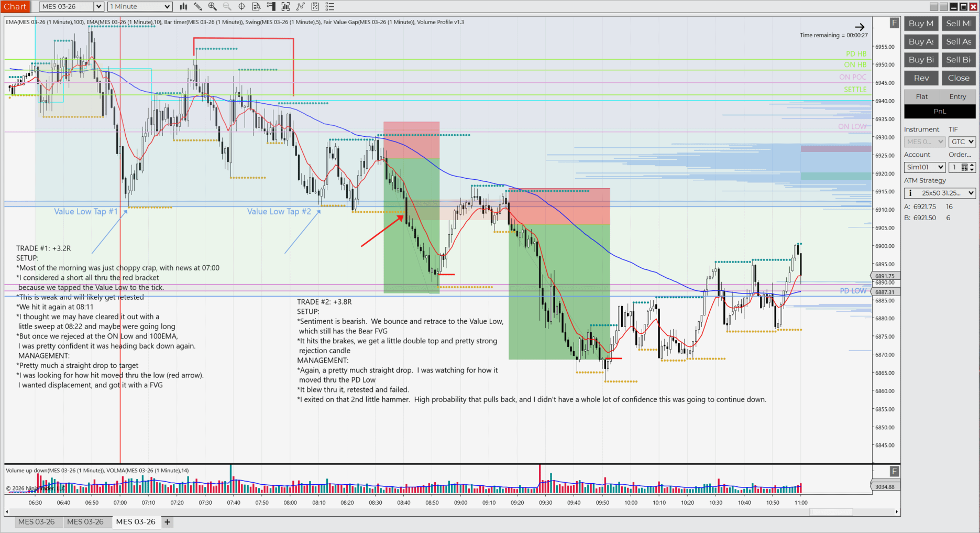980x533 pixels.
Task: Open the ATM Strategy dropdown
Action: [940, 193]
